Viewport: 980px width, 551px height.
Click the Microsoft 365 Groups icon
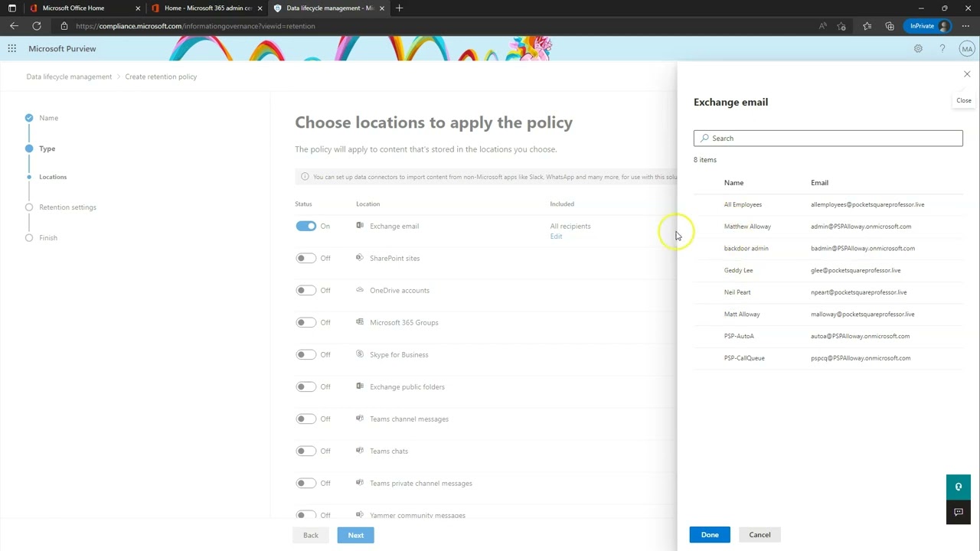pyautogui.click(x=360, y=322)
